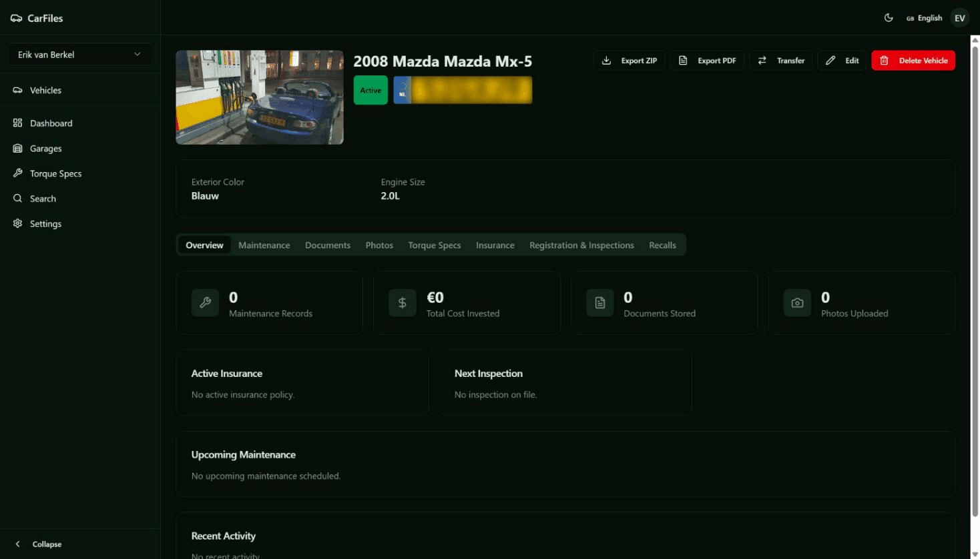
Task: Switch to the Maintenance tab
Action: pos(264,245)
